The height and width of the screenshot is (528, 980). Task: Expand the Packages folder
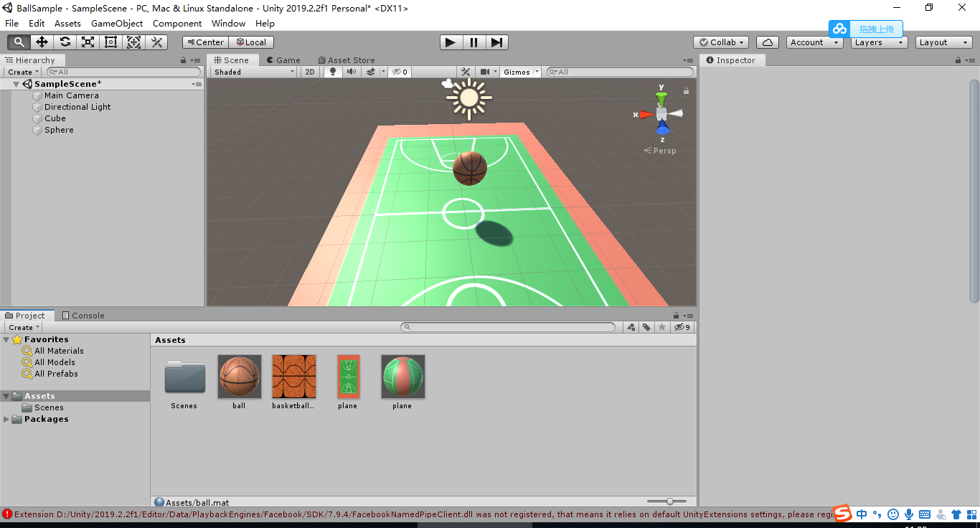tap(7, 419)
